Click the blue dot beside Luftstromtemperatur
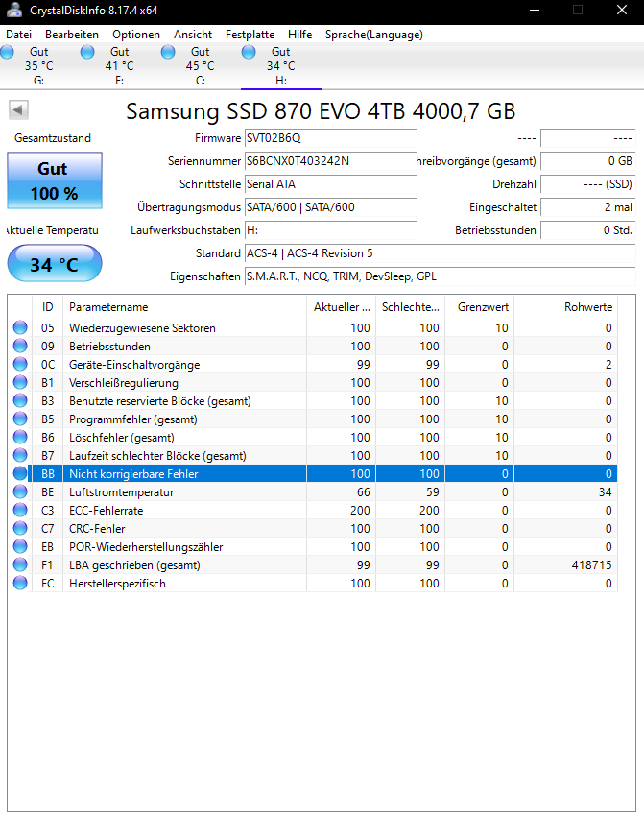This screenshot has width=644, height=815. [x=20, y=491]
